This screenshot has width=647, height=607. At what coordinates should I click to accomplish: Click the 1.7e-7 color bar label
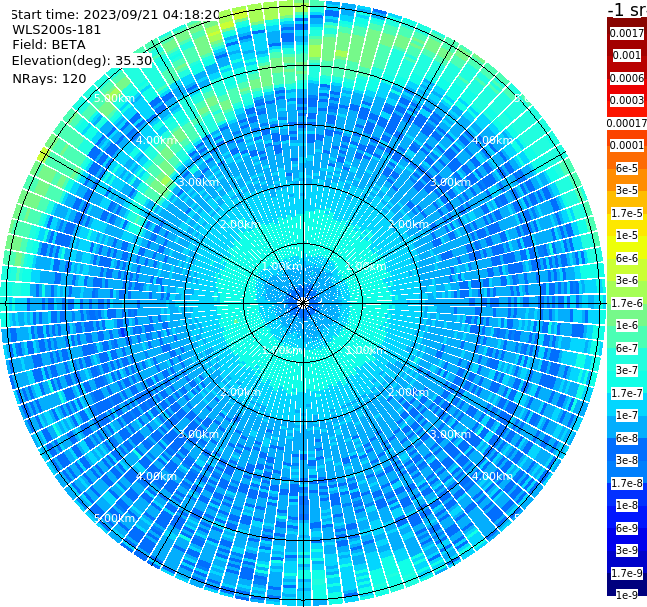click(x=627, y=393)
